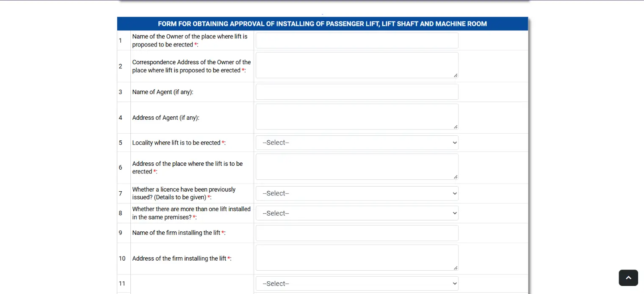The width and height of the screenshot is (644, 294).
Task: Click the Address of Agent textarea
Action: 357,117
